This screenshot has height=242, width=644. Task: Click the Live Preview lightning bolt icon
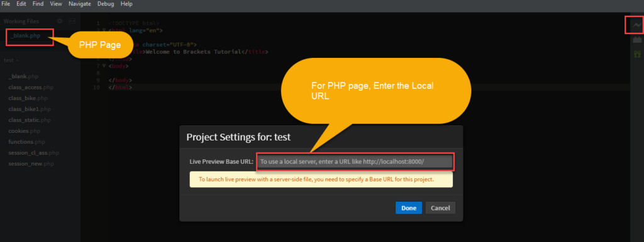[x=637, y=25]
